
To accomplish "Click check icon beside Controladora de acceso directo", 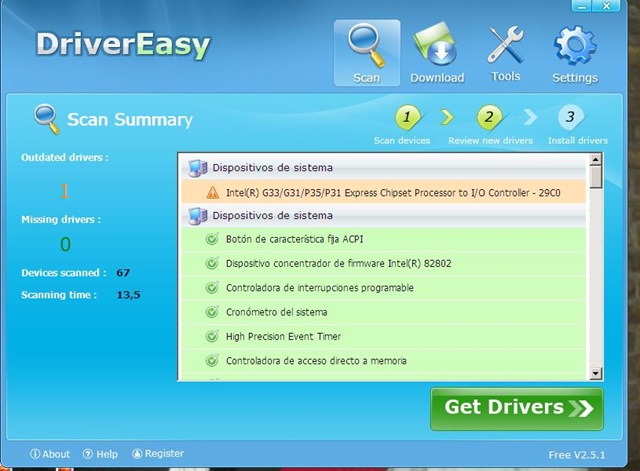I will (212, 361).
